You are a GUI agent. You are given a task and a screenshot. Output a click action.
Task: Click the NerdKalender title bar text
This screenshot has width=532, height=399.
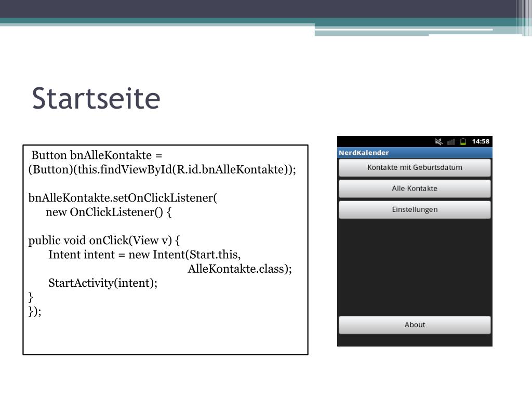(x=364, y=153)
